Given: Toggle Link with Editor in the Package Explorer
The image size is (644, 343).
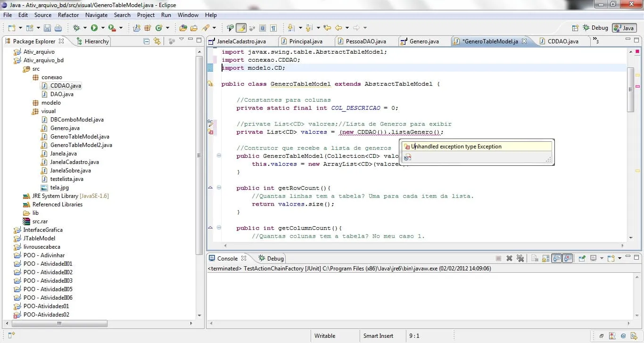Looking at the screenshot, I should coord(157,41).
